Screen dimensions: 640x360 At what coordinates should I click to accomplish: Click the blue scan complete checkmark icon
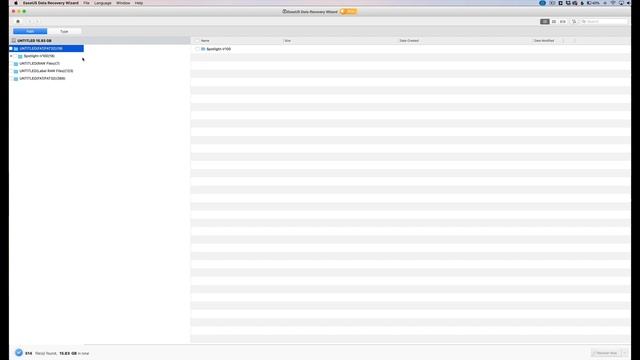[x=19, y=353]
